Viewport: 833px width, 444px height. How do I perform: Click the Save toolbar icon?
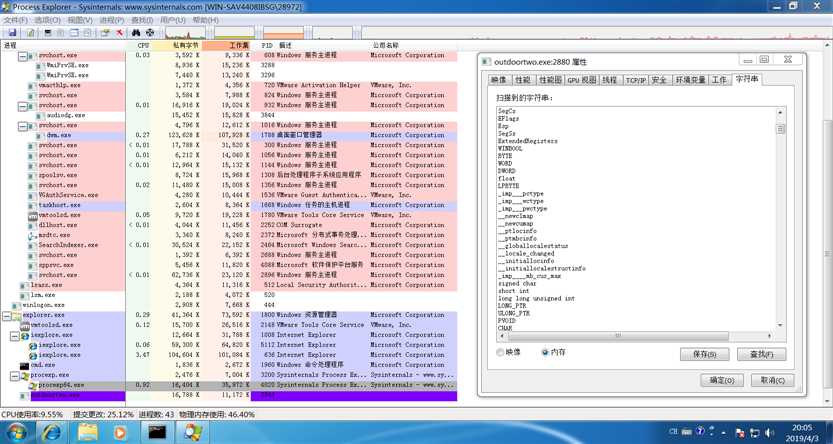click(x=12, y=33)
